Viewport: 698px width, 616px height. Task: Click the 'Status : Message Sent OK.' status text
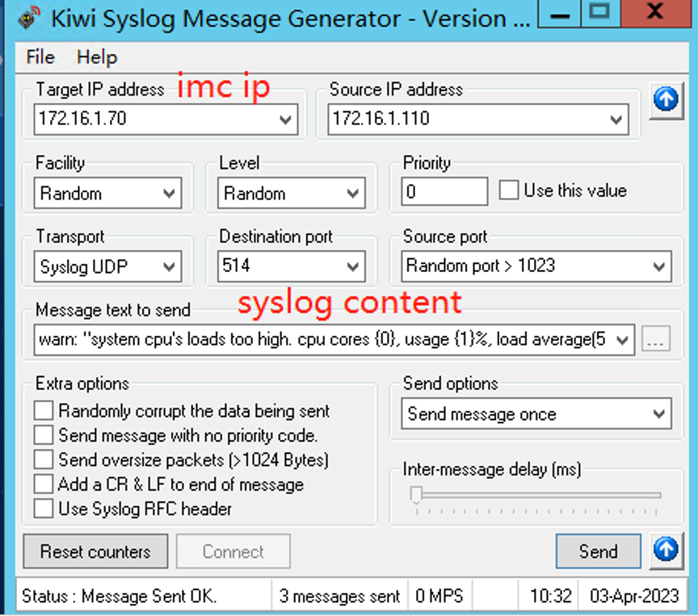pos(120,596)
